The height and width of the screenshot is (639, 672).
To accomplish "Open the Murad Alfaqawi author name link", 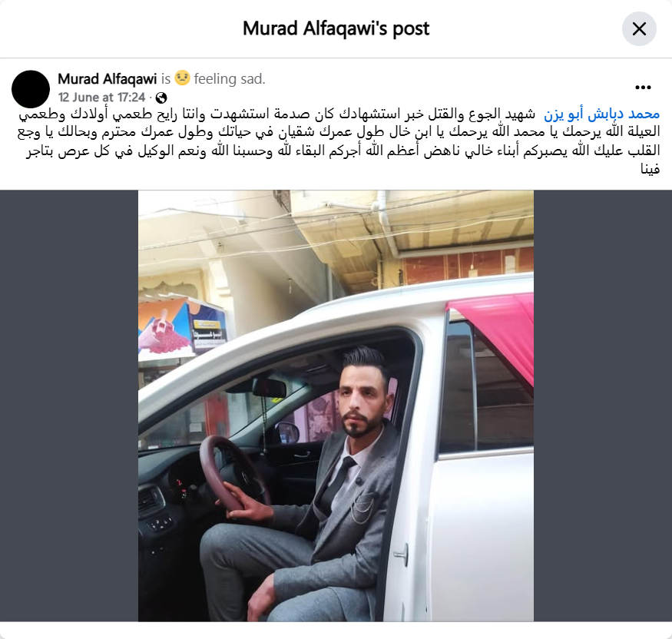I will [108, 79].
